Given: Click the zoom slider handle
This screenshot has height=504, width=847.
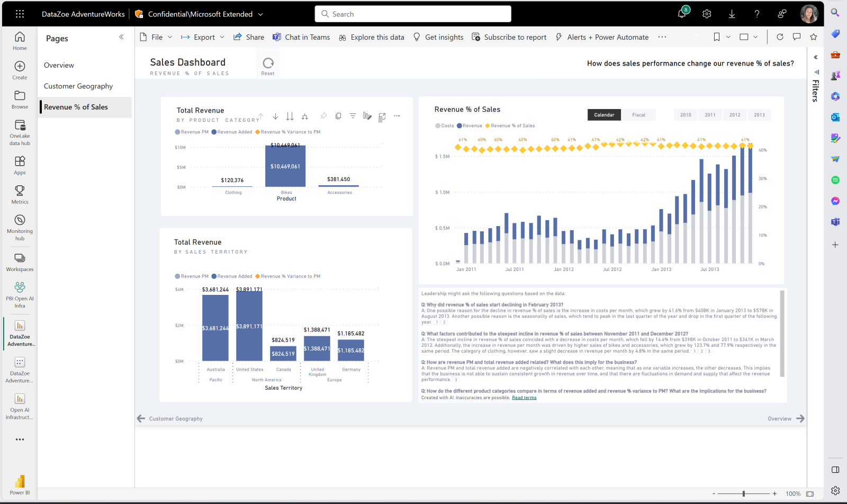Looking at the screenshot, I should pos(744,493).
